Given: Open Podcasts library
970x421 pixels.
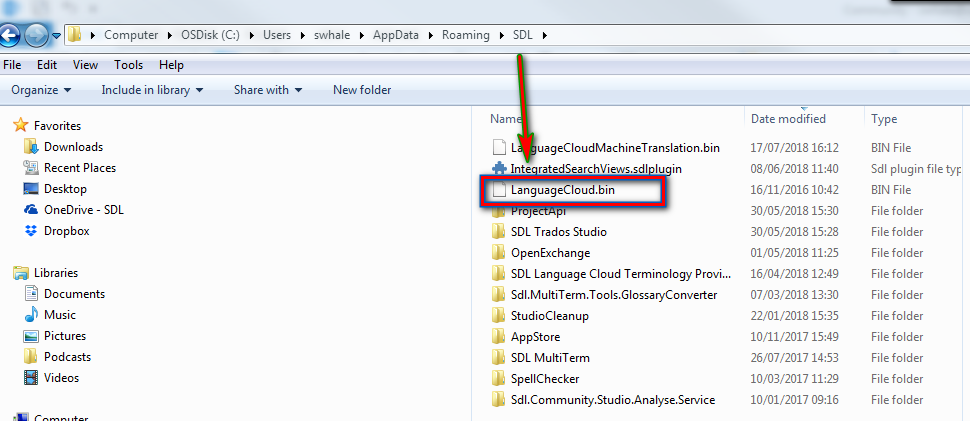Looking at the screenshot, I should pyautogui.click(x=67, y=357).
